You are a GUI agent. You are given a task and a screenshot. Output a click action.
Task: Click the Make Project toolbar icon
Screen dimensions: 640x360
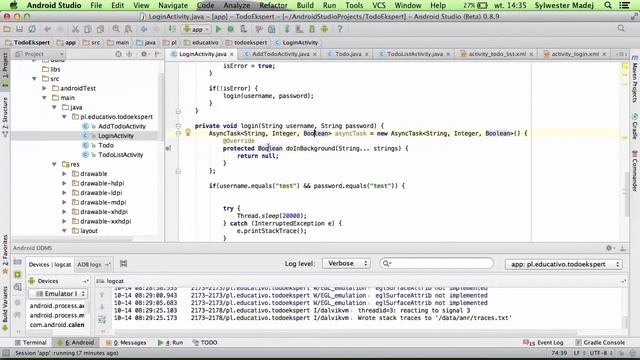point(172,29)
